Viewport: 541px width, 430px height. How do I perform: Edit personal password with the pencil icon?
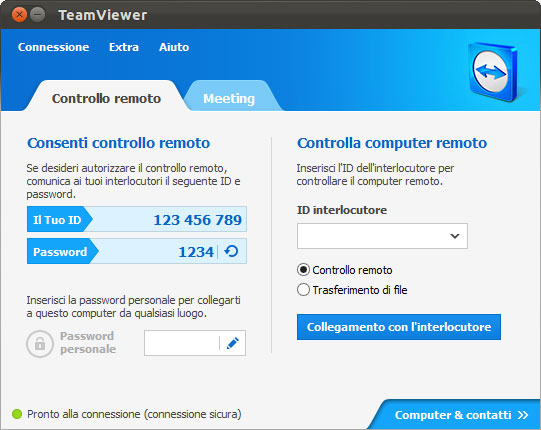(x=233, y=343)
